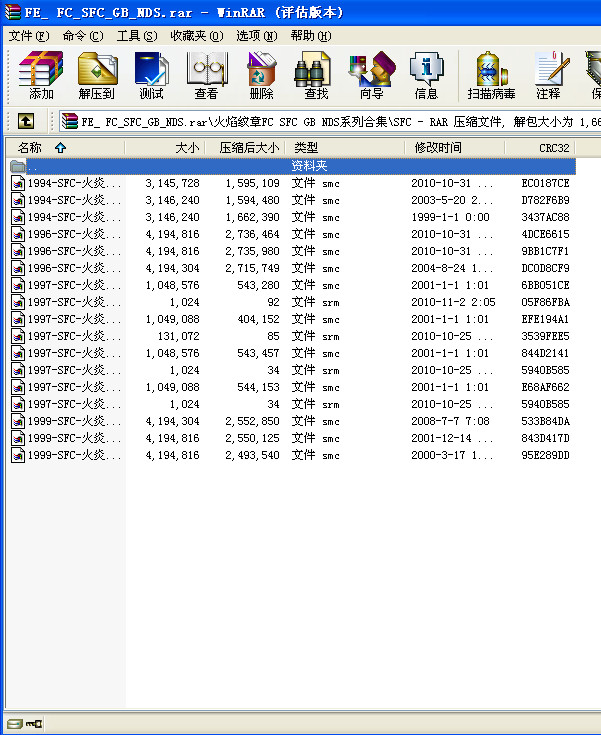This screenshot has height=735, width=601.
Task: Select the row with CRC 9BB1C7F1
Action: click(x=291, y=251)
